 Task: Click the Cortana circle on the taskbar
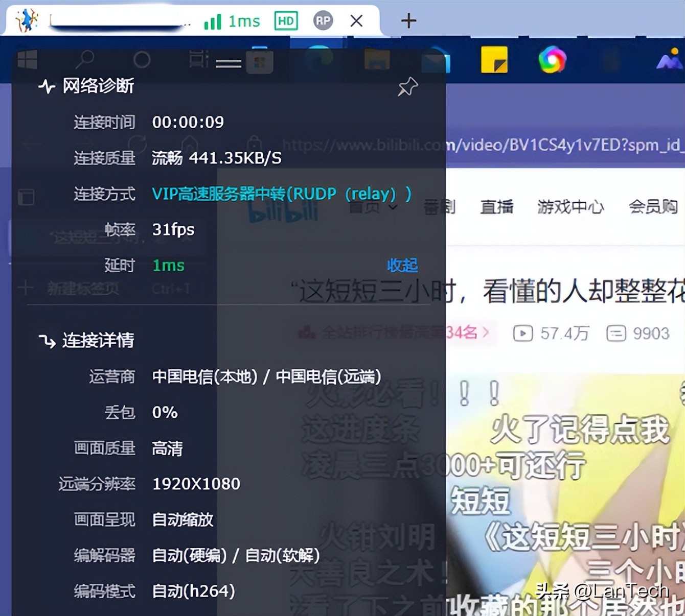tap(142, 60)
